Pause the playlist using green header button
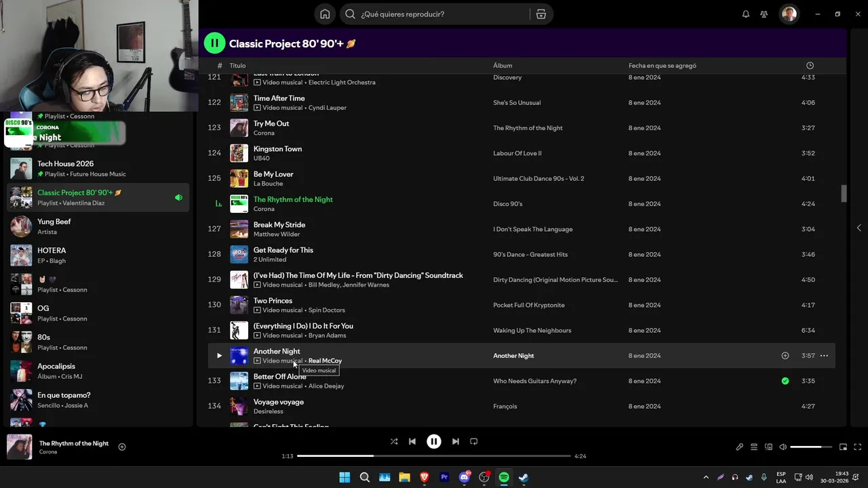This screenshot has width=868, height=488. [214, 43]
